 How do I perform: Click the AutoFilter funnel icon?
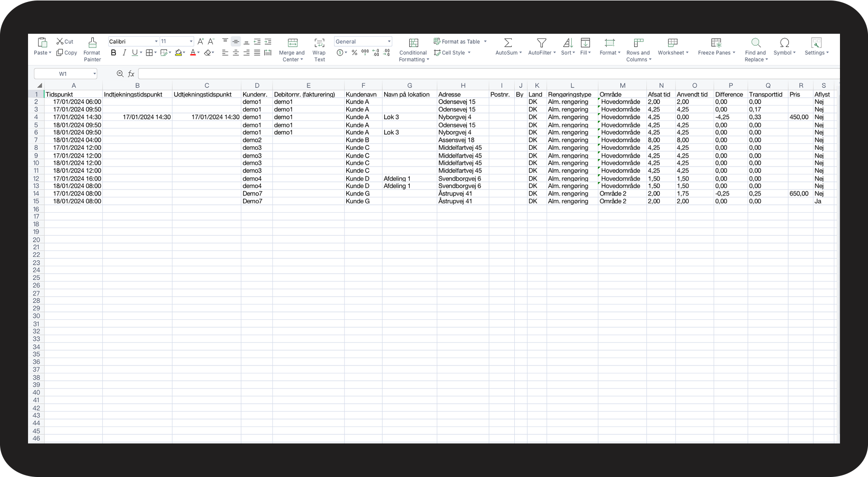(x=541, y=43)
